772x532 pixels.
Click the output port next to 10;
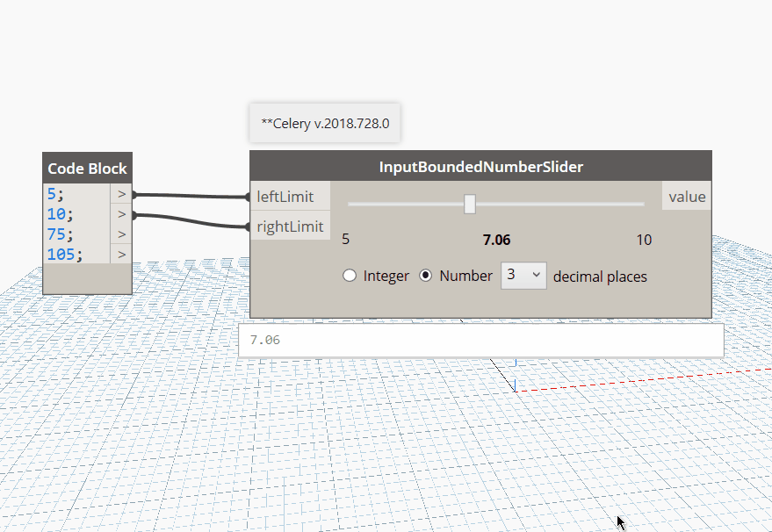tap(120, 214)
